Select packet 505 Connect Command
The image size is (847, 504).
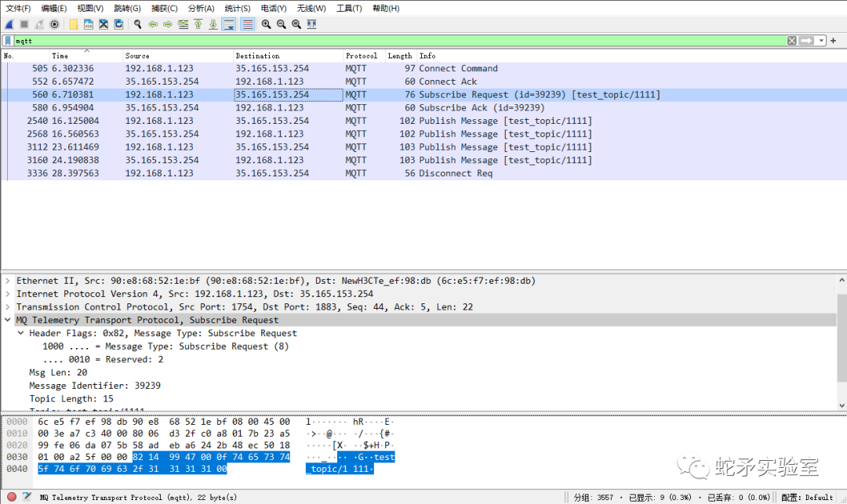(x=423, y=68)
